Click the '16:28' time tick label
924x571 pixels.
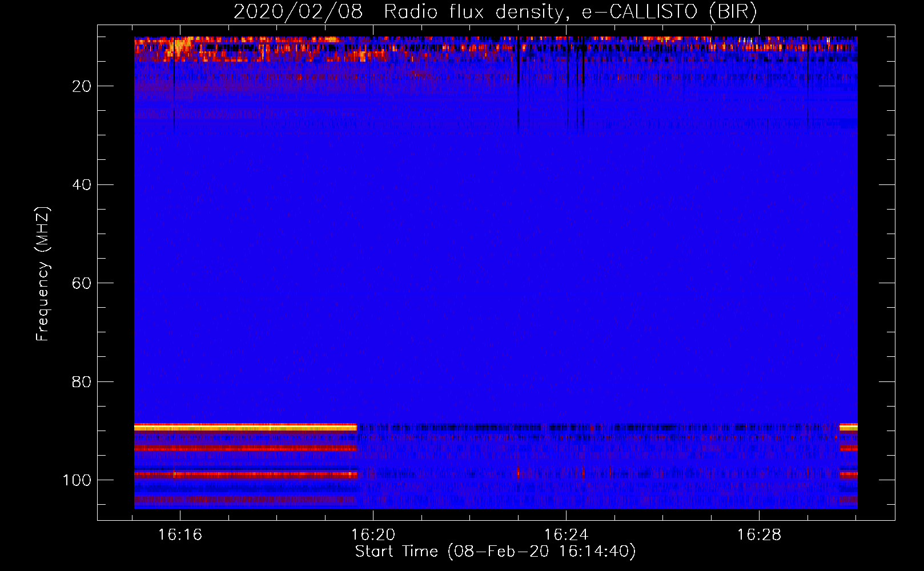(759, 535)
